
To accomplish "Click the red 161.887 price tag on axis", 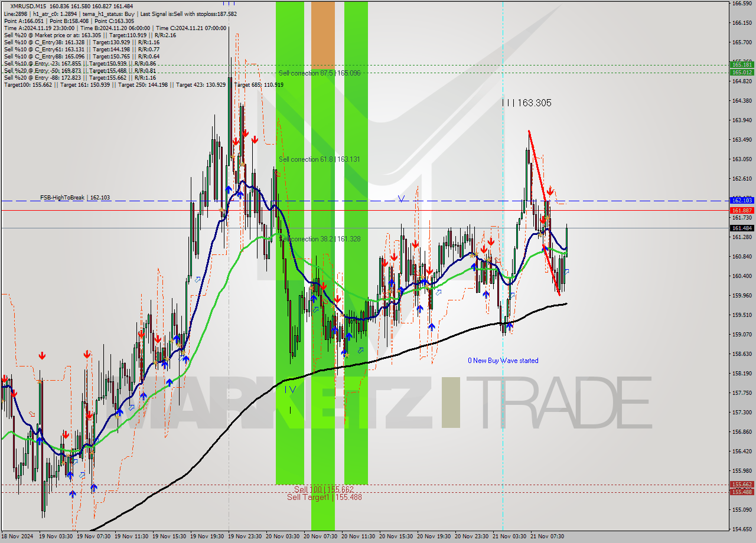I will (x=742, y=210).
